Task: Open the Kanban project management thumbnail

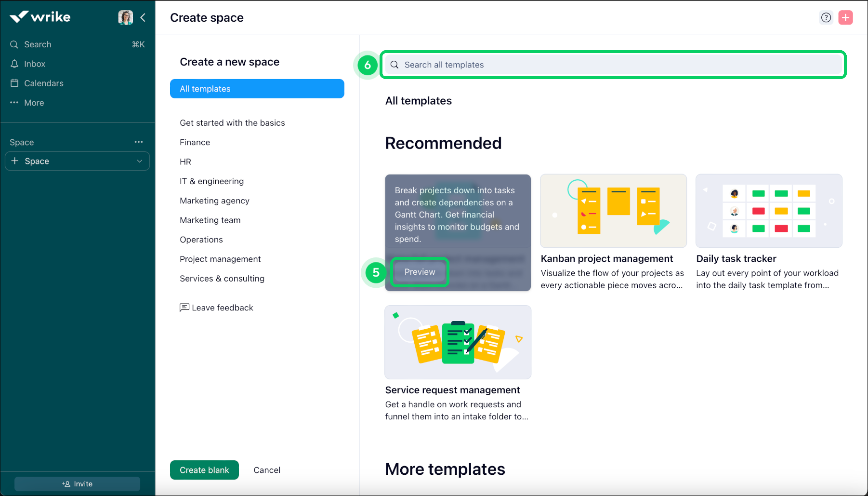Action: pos(613,211)
